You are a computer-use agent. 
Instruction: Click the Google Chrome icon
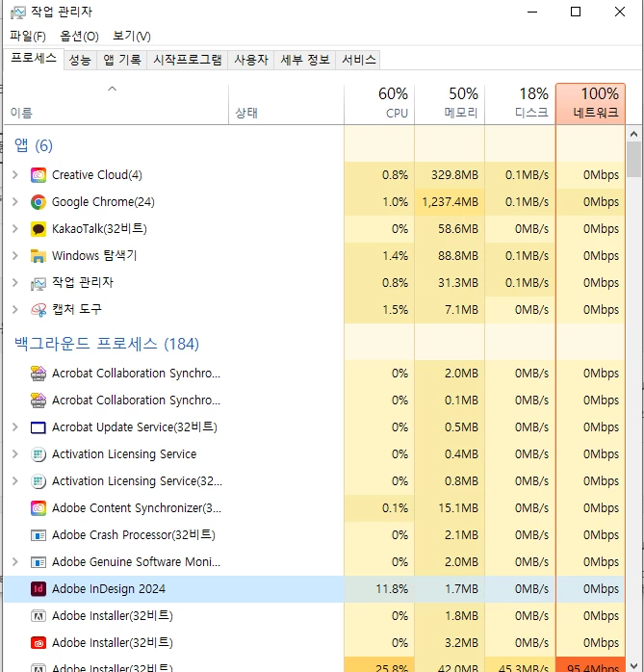(x=39, y=202)
